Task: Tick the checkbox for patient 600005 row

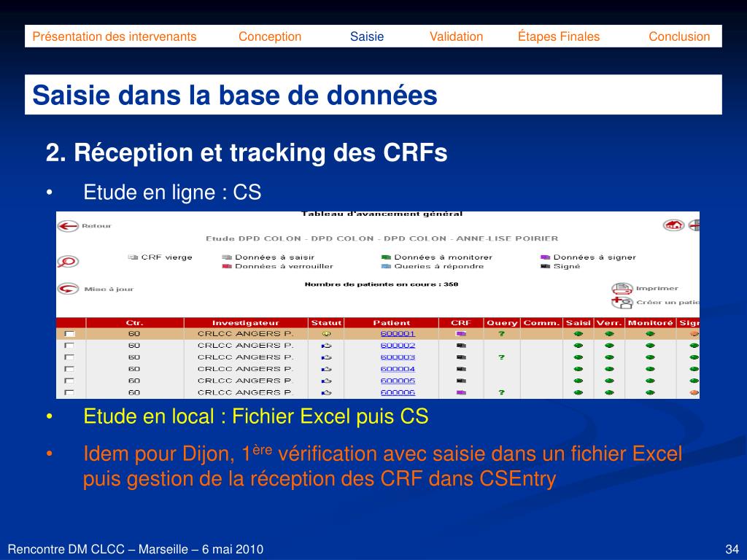Action: [69, 381]
